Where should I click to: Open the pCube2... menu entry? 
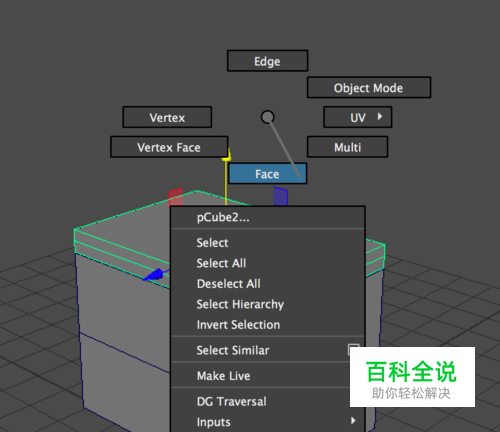[x=268, y=218]
